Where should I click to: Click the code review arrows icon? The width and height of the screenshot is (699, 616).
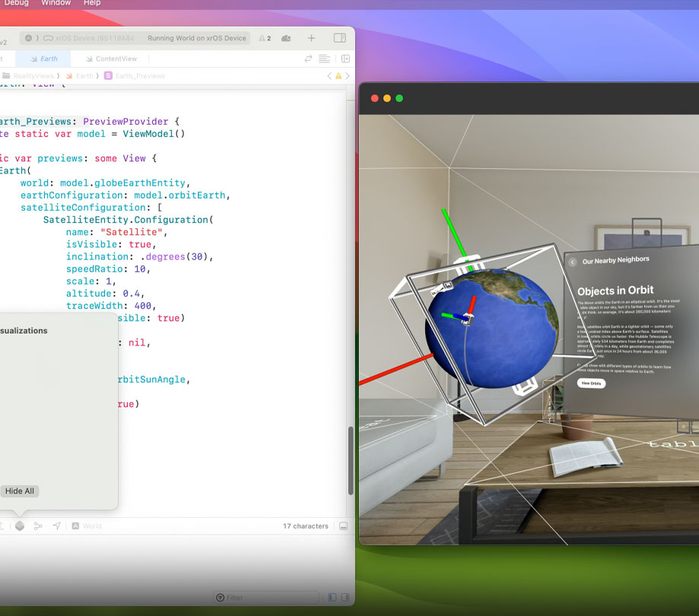click(308, 59)
